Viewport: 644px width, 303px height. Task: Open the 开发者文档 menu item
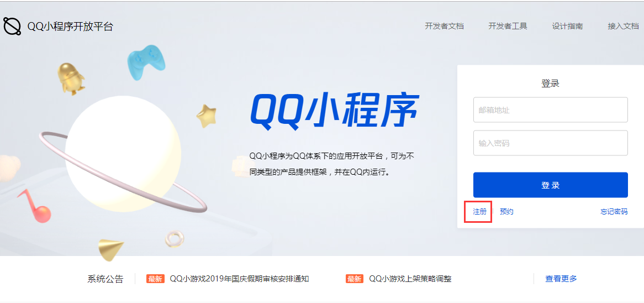445,27
